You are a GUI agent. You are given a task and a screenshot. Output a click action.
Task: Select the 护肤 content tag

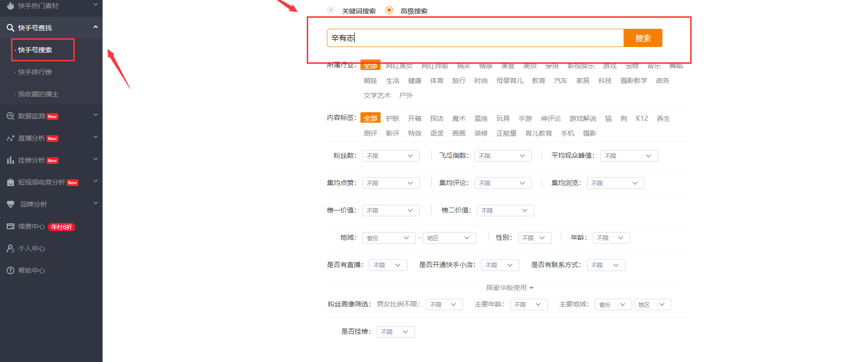tap(393, 118)
